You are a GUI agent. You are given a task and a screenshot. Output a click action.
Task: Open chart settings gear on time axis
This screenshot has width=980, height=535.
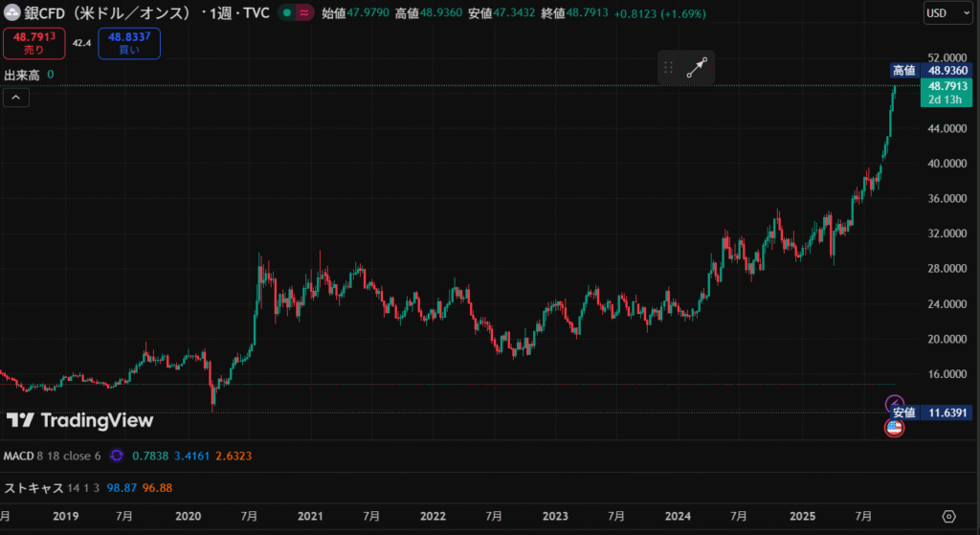click(949, 516)
